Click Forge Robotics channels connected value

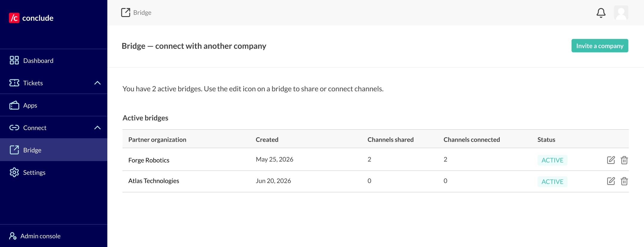445,159
